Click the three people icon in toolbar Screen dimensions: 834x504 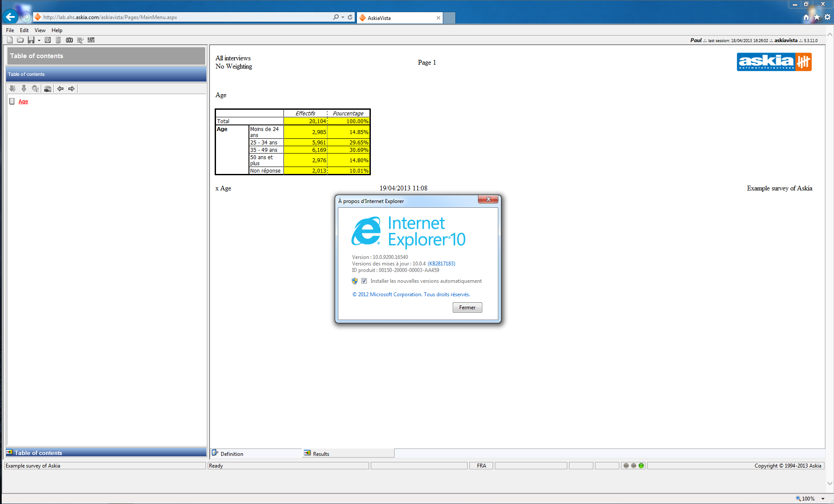(69, 40)
